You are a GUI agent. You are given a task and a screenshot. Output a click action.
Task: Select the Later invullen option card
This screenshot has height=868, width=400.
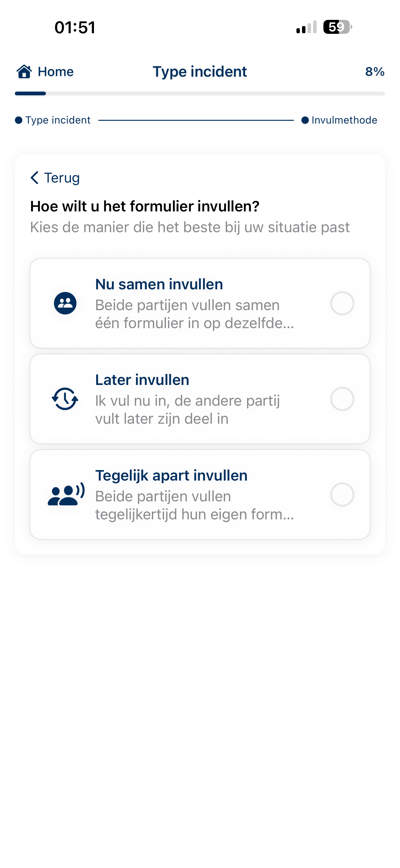(x=200, y=400)
